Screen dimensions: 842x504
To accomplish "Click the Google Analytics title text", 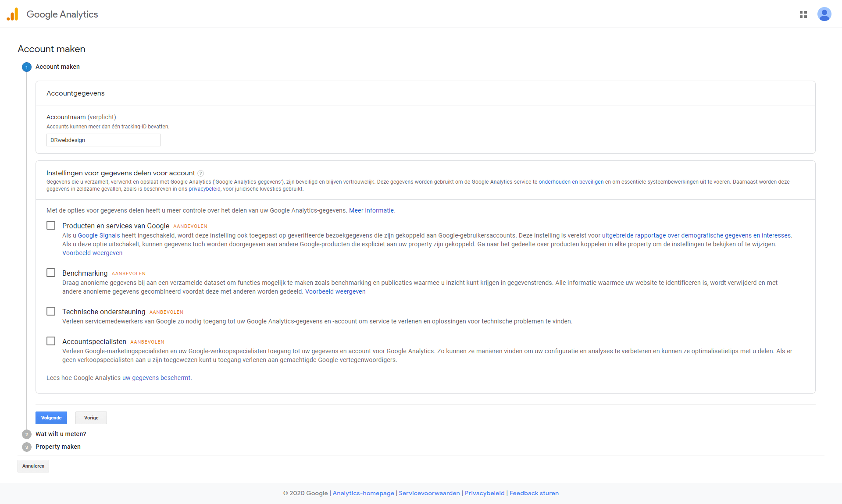I will 62,14.
